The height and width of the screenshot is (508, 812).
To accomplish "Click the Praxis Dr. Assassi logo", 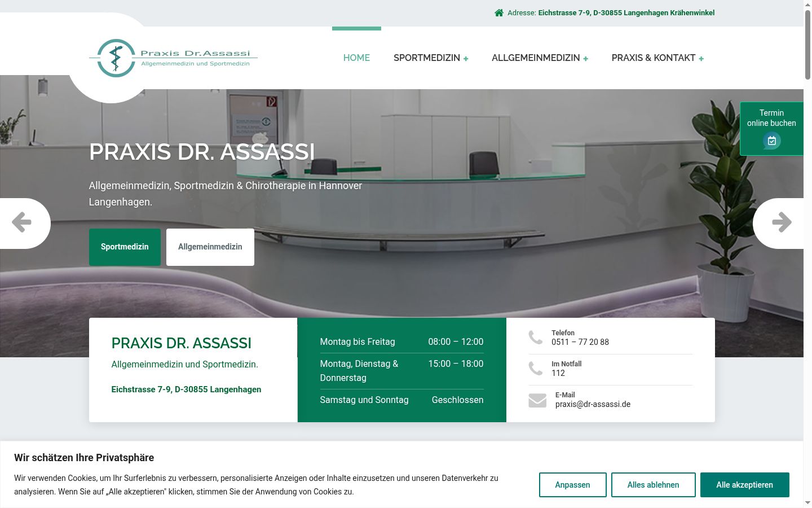I will pos(173,58).
